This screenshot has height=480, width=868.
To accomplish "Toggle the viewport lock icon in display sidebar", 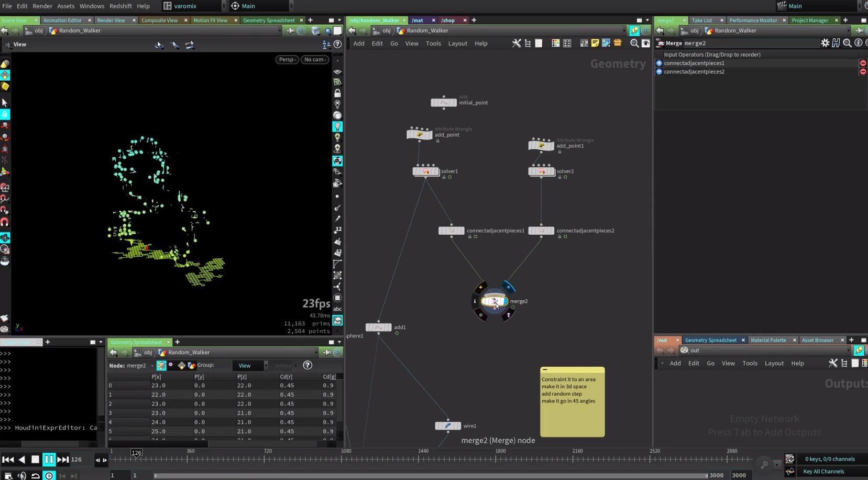I will (x=337, y=93).
